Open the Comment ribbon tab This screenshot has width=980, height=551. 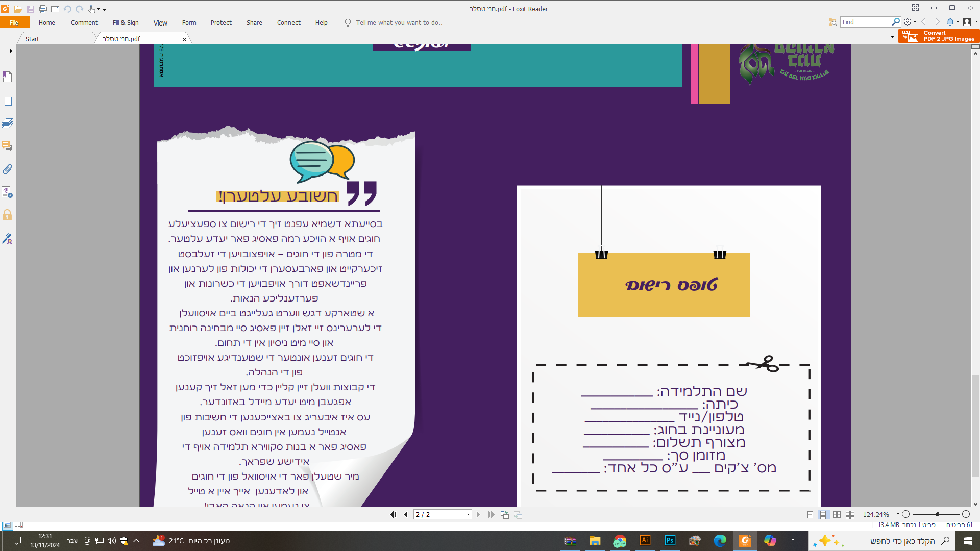[84, 22]
